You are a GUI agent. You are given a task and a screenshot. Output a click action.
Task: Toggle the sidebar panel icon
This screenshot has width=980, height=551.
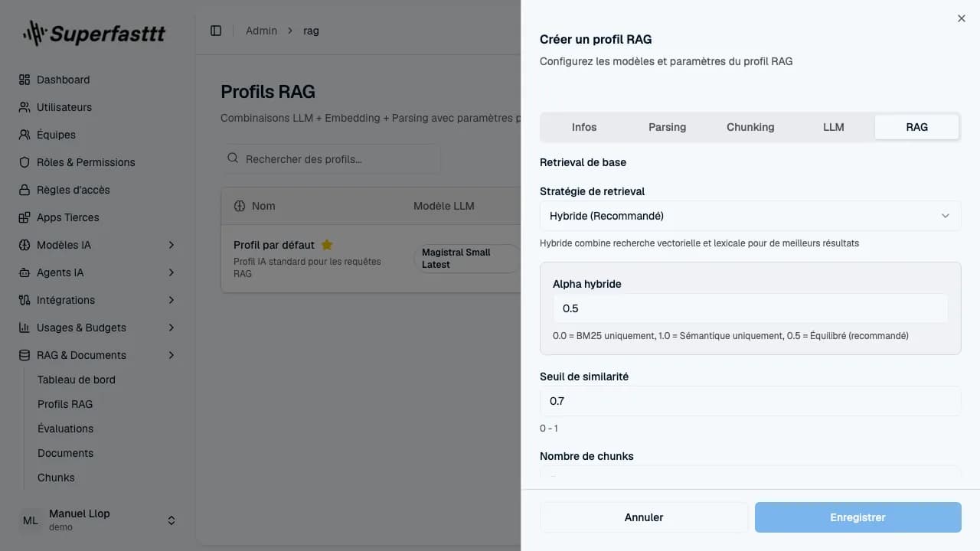216,31
